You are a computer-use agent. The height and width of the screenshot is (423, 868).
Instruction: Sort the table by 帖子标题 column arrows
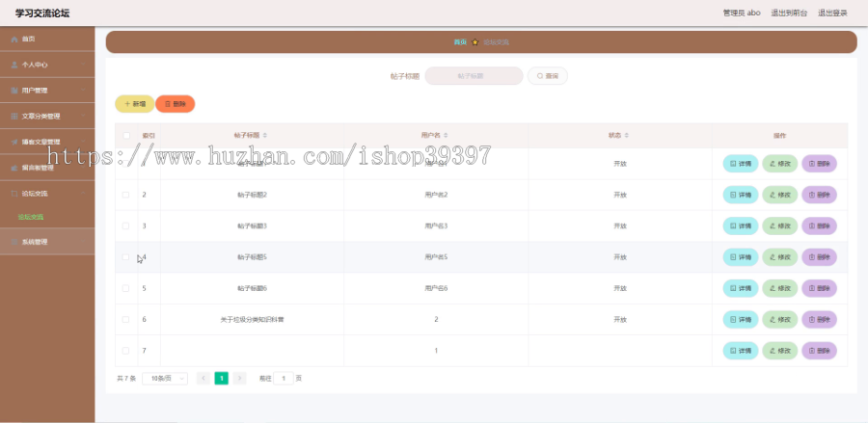click(x=264, y=136)
